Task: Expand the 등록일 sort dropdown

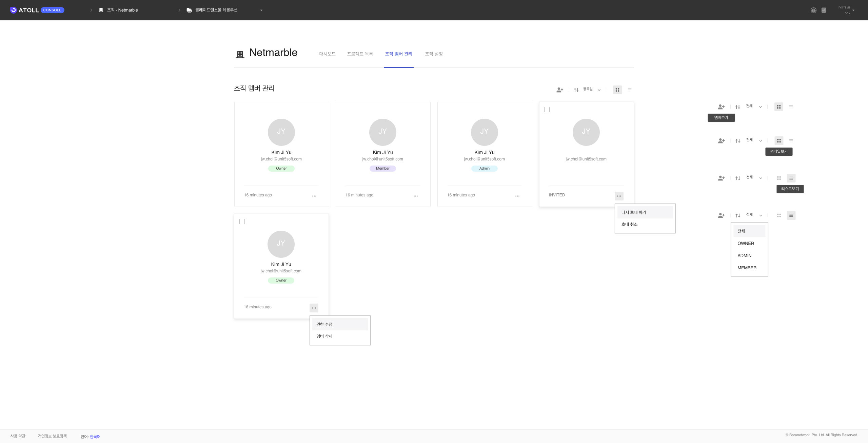Action: point(599,90)
